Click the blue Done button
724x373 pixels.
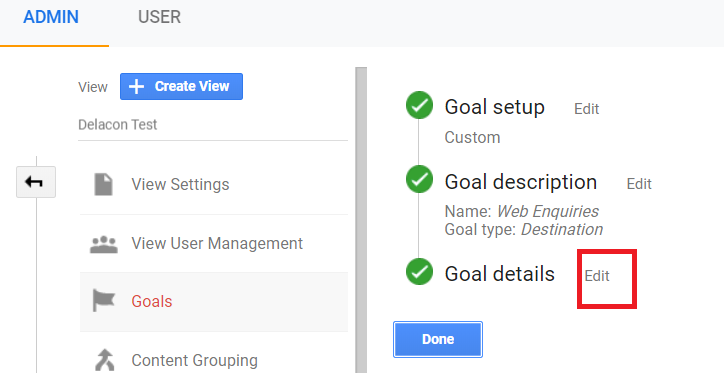438,339
